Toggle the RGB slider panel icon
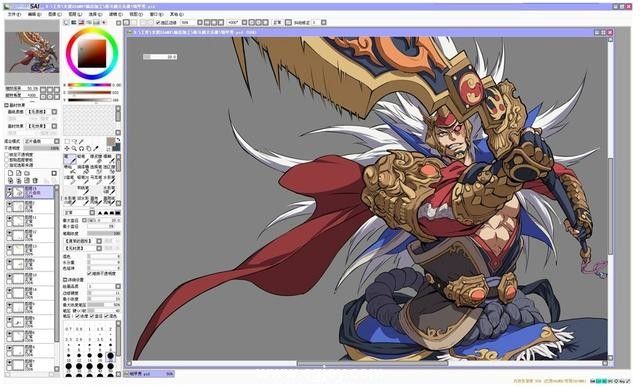Screen dimensions: 640x387 pos(74,22)
